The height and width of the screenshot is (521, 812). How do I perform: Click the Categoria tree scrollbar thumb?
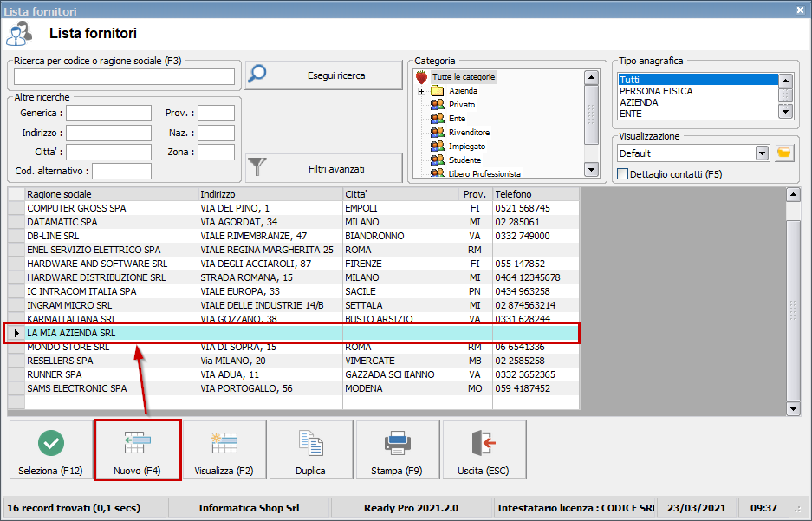(x=591, y=114)
